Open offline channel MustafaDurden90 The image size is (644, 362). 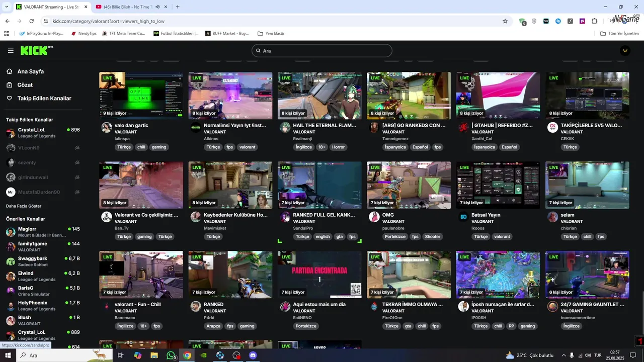coord(43,192)
